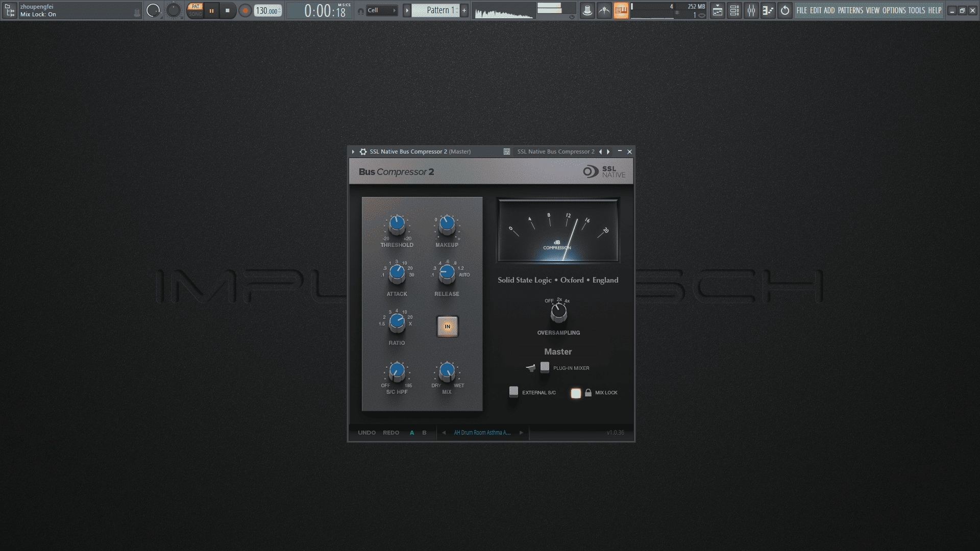This screenshot has width=980, height=551.
Task: Open the OPTIONS menu
Action: click(894, 10)
